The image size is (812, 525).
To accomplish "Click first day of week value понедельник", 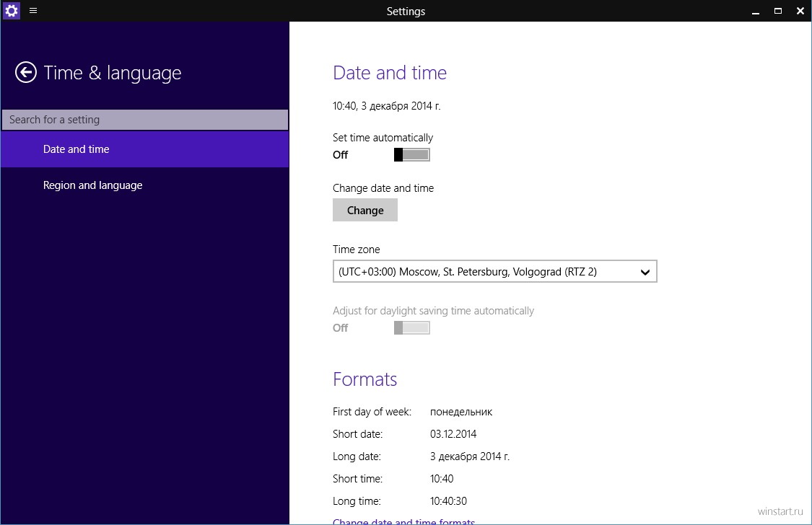I will 461,412.
